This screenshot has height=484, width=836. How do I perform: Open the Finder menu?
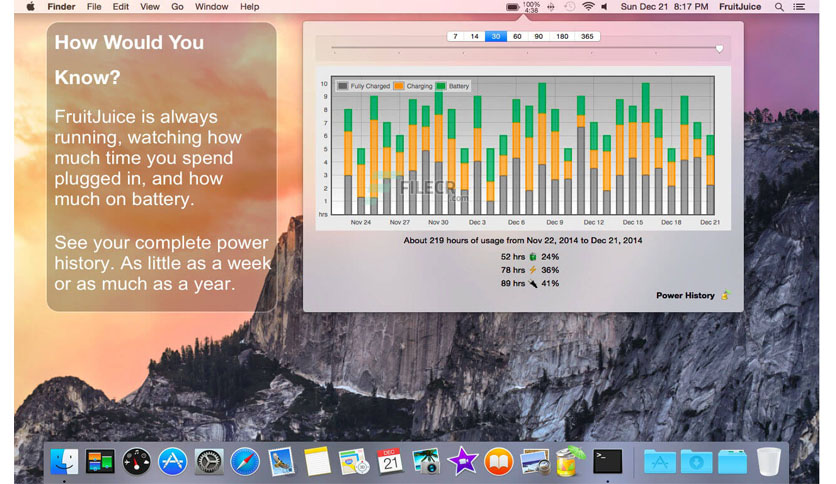[x=61, y=7]
